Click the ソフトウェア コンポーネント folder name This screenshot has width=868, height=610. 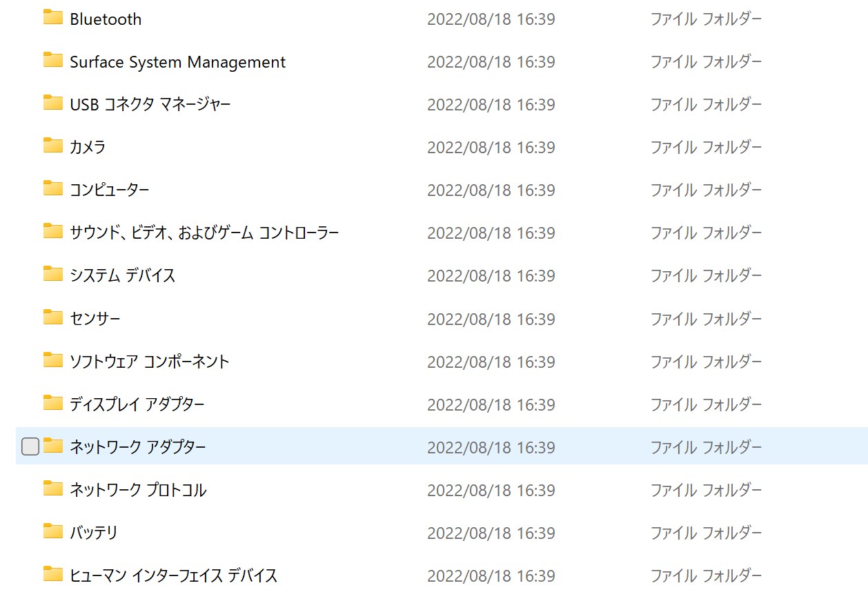coord(150,361)
